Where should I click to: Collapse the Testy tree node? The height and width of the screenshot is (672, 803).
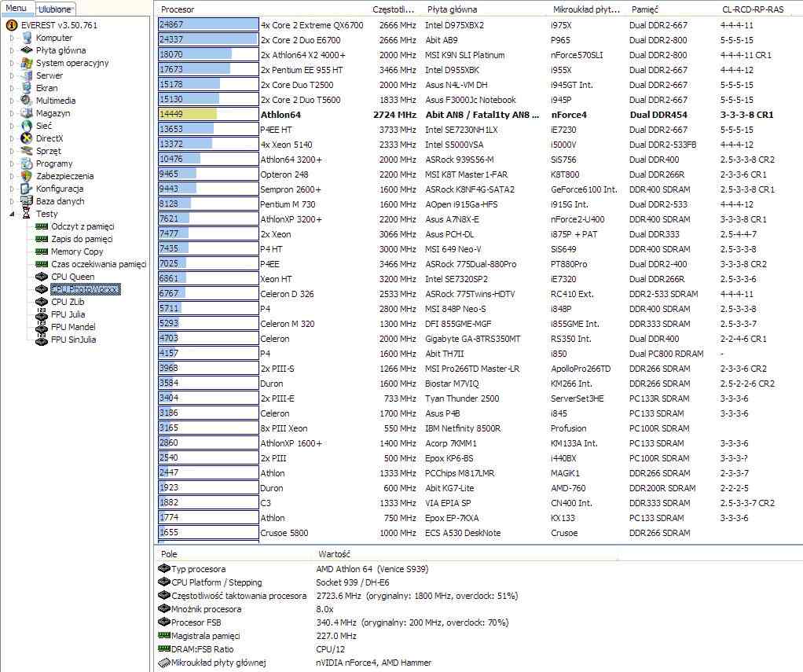(x=12, y=214)
